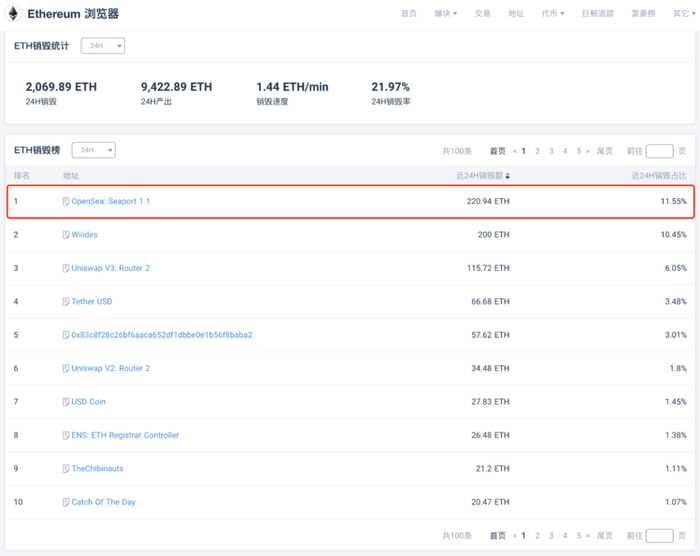Click the 2,069.89 ETH 24H销毁 value
The width and height of the screenshot is (700, 556).
[x=61, y=87]
